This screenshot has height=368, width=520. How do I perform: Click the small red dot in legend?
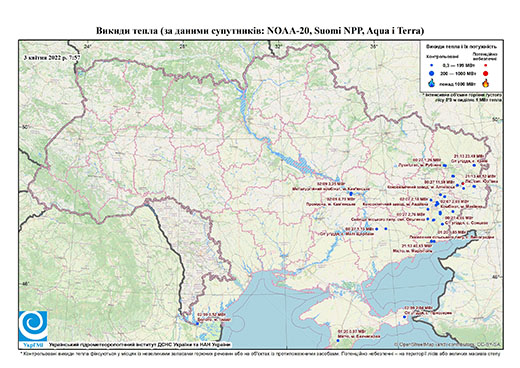pos(486,65)
